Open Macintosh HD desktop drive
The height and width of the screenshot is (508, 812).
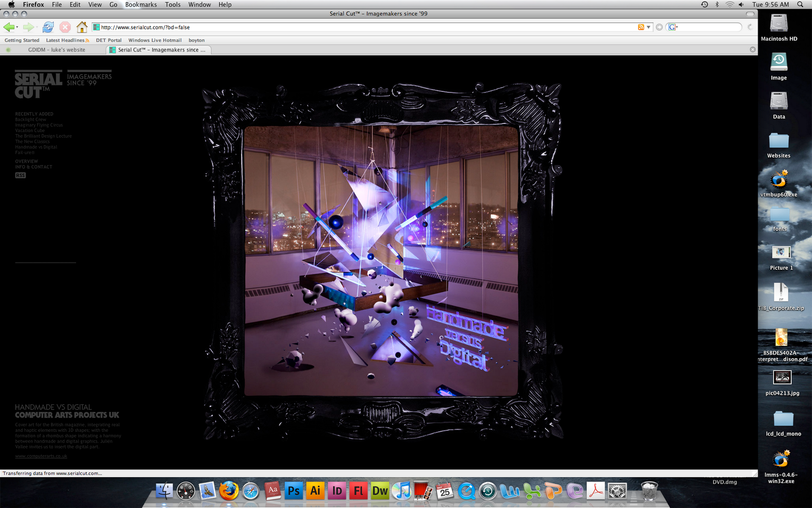coord(779,27)
